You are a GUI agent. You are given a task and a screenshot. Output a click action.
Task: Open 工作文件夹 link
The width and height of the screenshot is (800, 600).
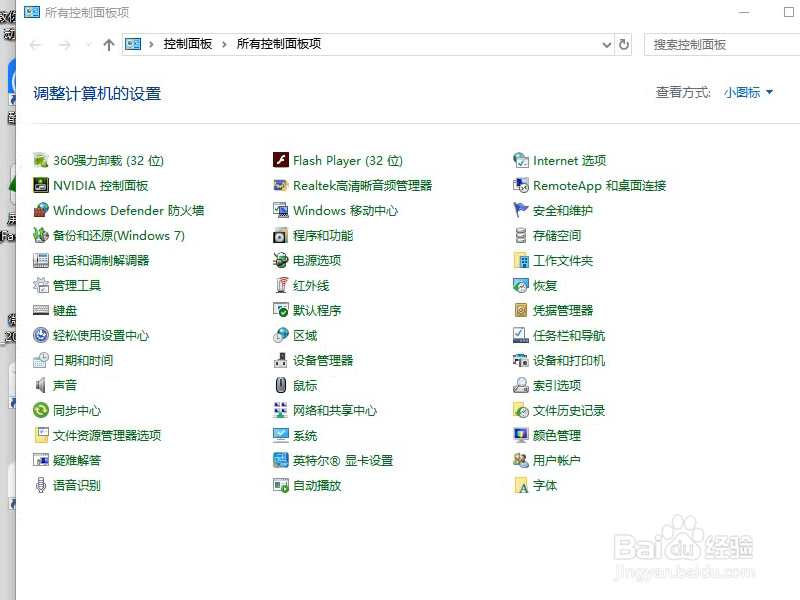[563, 260]
